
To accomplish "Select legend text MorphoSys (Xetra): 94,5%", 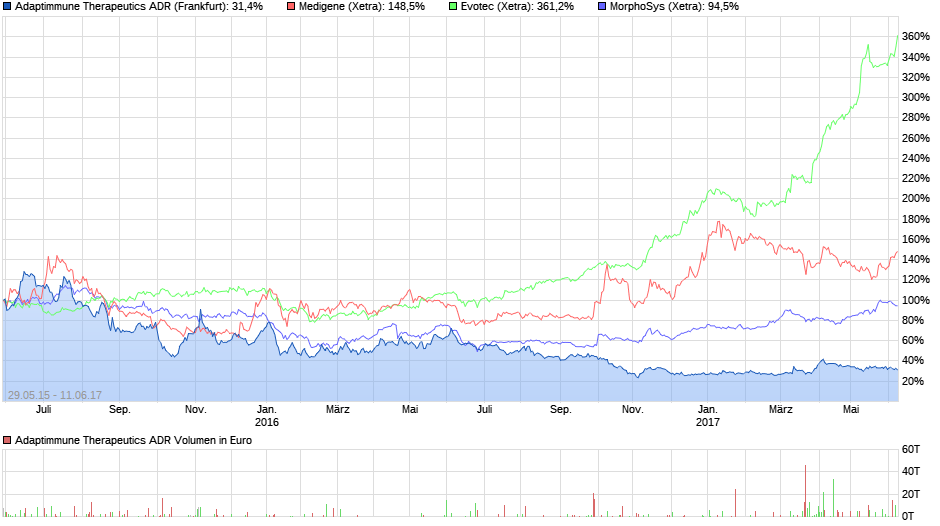I will pyautogui.click(x=674, y=7).
